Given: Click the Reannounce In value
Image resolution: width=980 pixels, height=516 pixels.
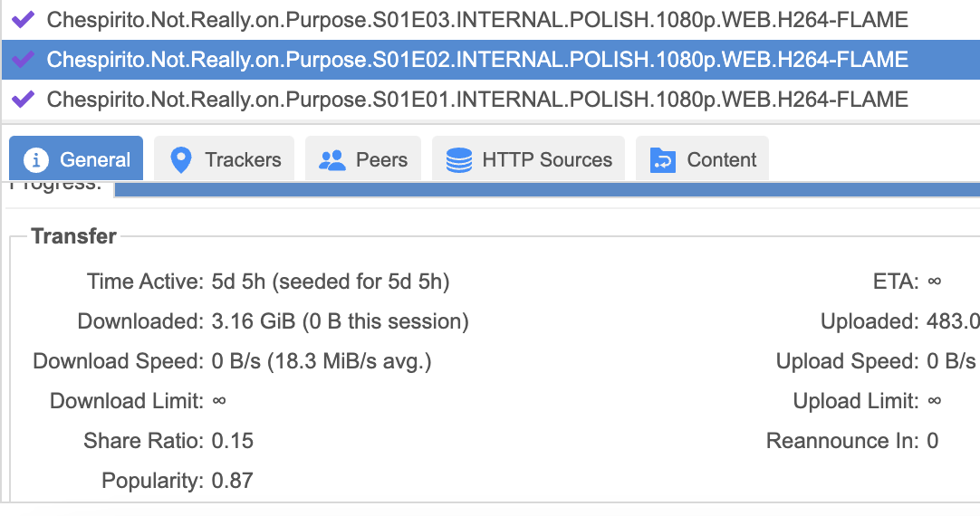Looking at the screenshot, I should [933, 441].
